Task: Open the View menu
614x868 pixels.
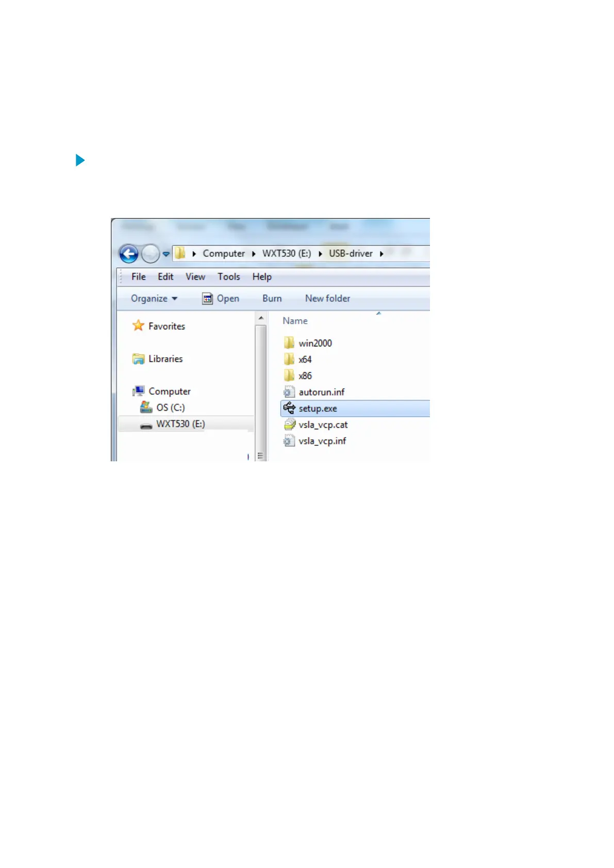Action: coord(195,277)
